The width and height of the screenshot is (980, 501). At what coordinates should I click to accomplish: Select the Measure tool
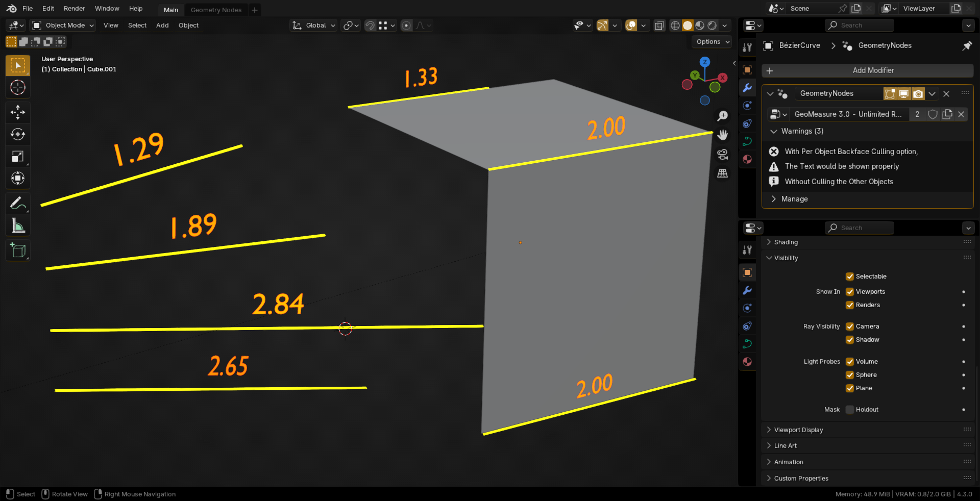pyautogui.click(x=18, y=225)
